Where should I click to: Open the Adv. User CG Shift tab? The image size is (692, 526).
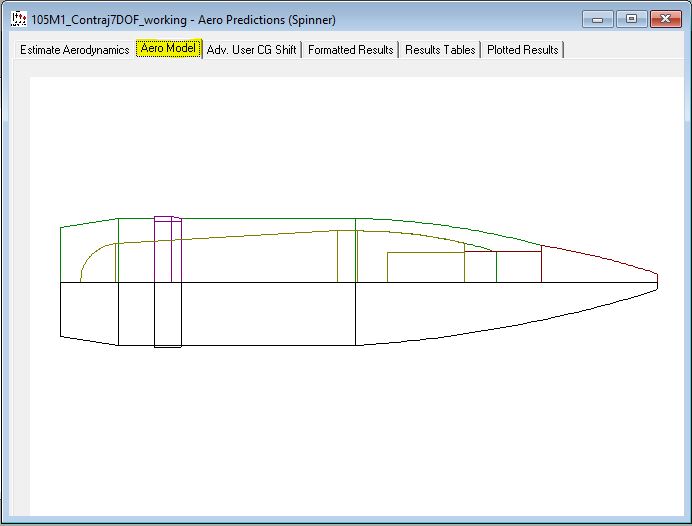[x=251, y=50]
